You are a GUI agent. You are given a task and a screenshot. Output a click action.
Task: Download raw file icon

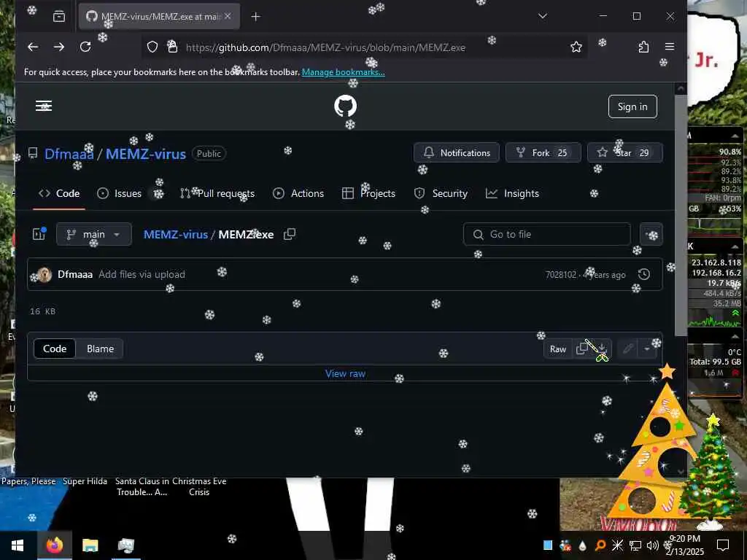[601, 349]
